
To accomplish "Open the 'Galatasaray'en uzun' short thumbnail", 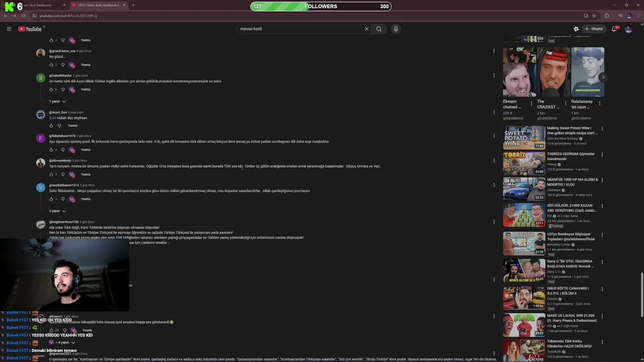I will point(587,72).
